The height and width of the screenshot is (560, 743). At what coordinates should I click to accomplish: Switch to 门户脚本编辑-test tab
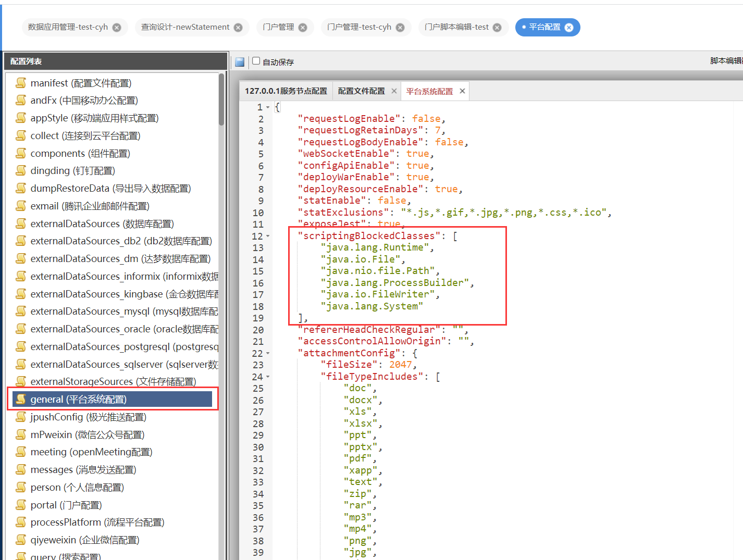tap(456, 27)
